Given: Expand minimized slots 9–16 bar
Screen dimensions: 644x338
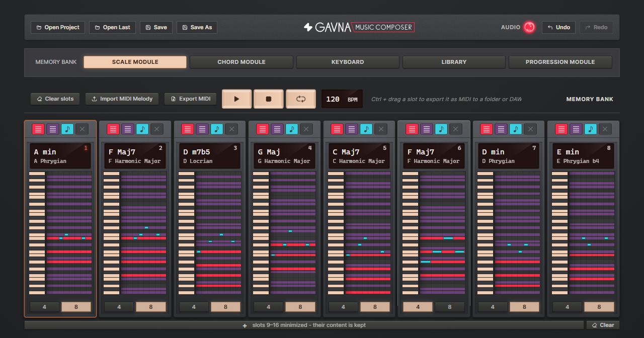Looking at the screenshot, I should [304, 325].
